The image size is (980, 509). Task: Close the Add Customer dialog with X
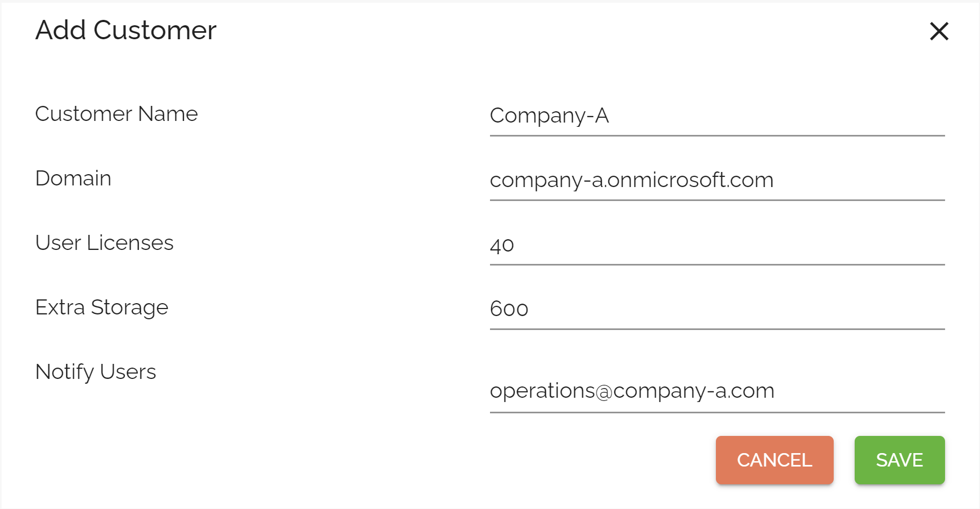click(939, 31)
